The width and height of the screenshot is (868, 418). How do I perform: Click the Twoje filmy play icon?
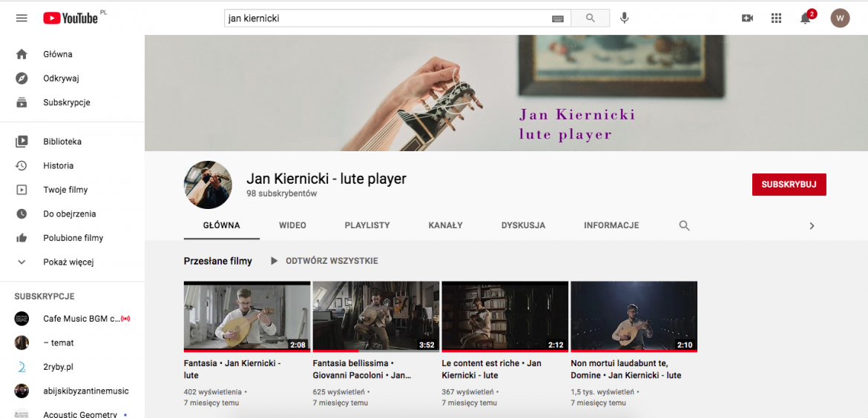[x=22, y=190]
